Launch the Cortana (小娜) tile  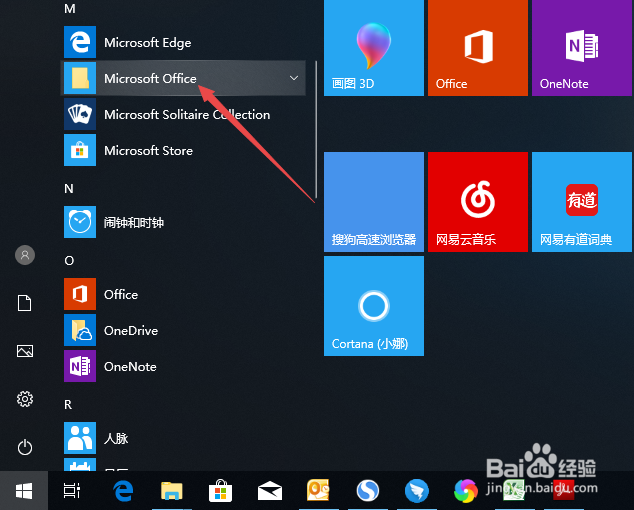[x=374, y=306]
